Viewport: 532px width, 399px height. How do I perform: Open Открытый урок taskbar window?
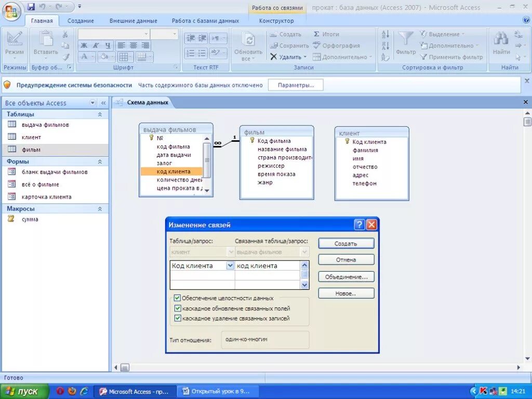pyautogui.click(x=217, y=391)
